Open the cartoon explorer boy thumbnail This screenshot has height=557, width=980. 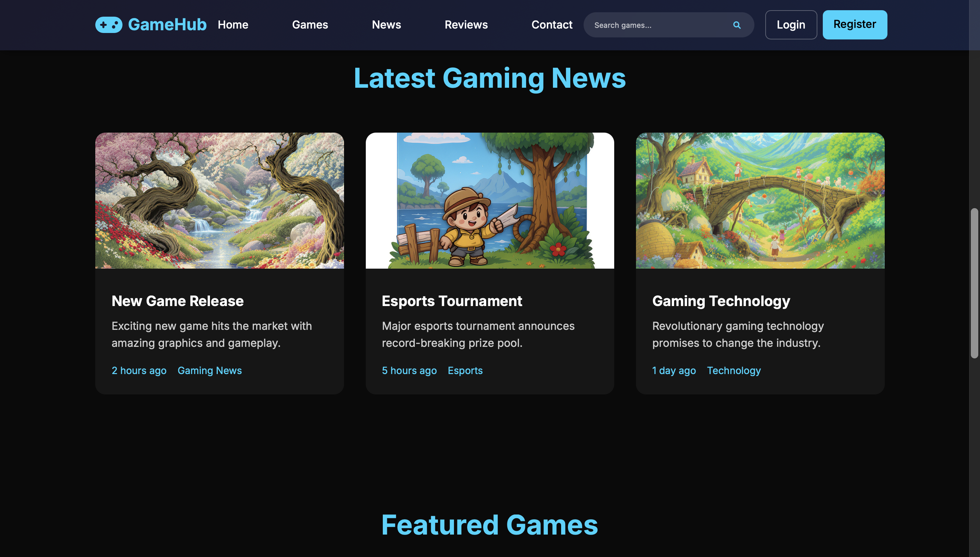490,201
